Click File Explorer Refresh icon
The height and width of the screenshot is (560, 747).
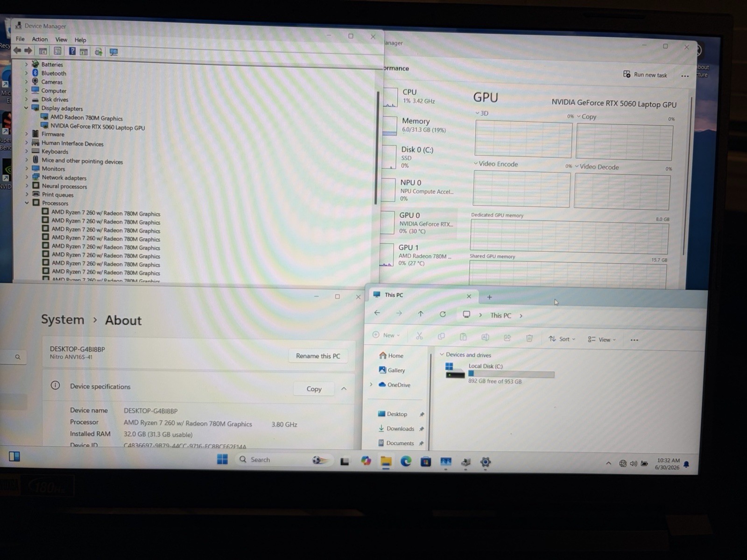tap(443, 314)
